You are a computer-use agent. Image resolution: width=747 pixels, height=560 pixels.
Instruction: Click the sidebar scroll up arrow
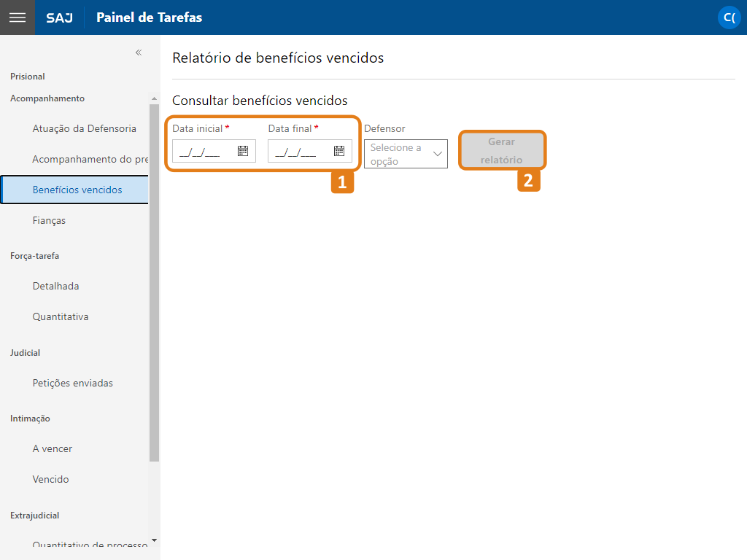(x=154, y=98)
